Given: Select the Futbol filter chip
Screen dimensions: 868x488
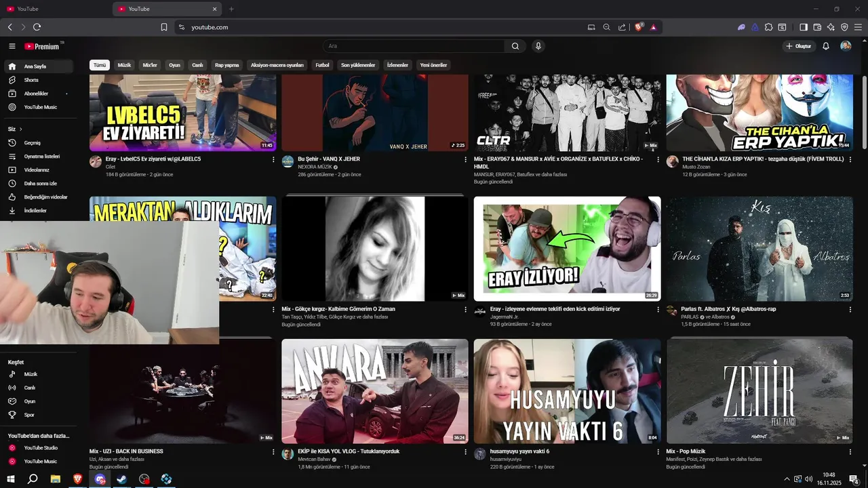Looking at the screenshot, I should coord(322,65).
